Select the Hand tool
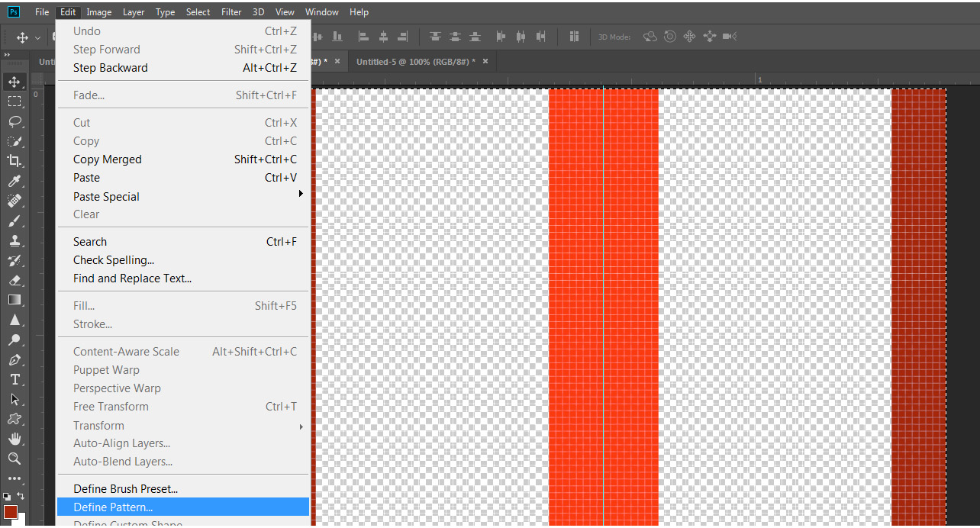Image resolution: width=980 pixels, height=528 pixels. click(15, 439)
